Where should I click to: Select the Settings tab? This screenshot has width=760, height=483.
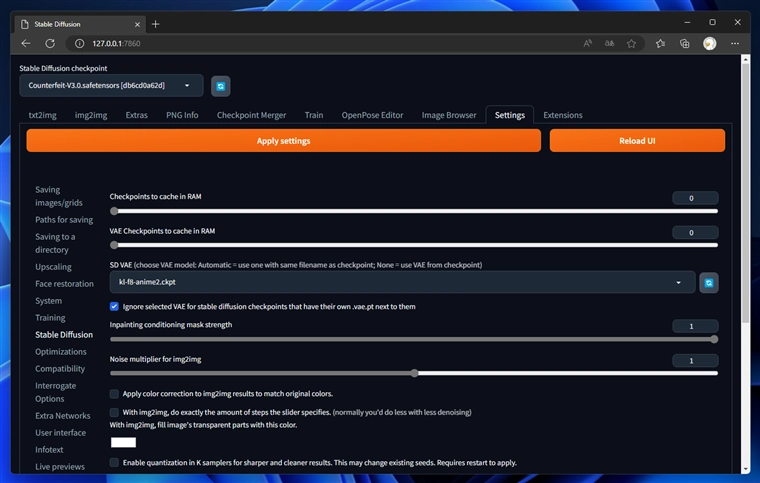click(509, 115)
